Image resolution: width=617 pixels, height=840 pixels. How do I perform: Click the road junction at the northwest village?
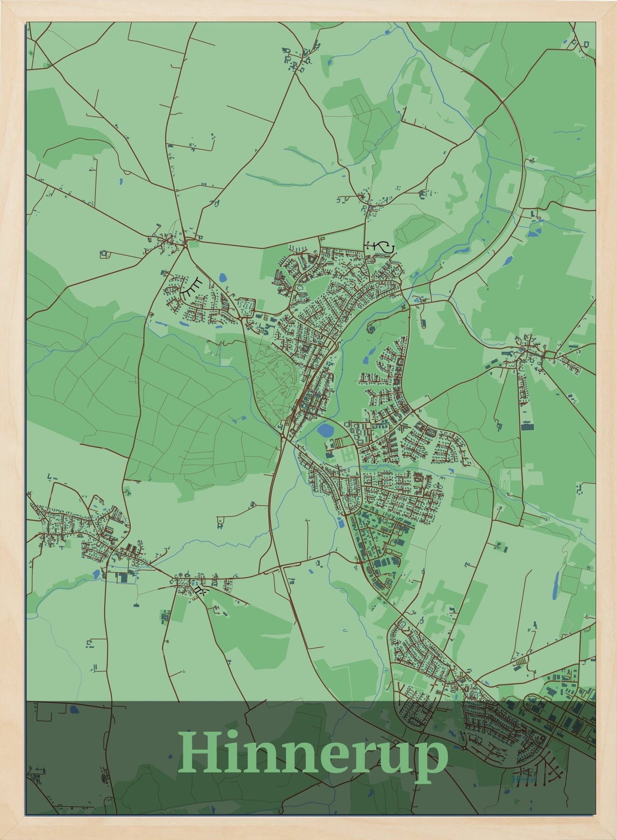pyautogui.click(x=185, y=245)
